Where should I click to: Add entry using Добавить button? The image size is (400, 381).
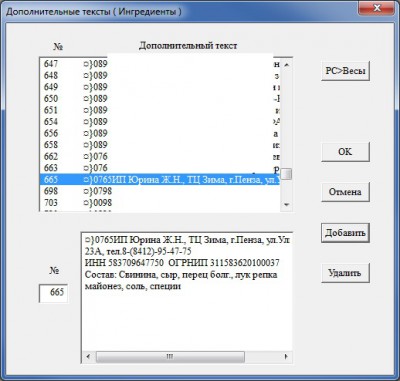click(x=345, y=233)
